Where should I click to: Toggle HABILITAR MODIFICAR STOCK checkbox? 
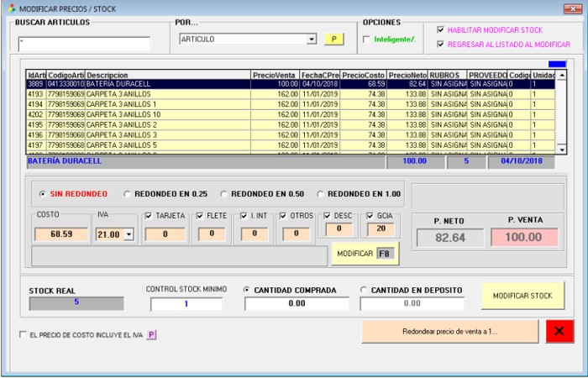440,30
